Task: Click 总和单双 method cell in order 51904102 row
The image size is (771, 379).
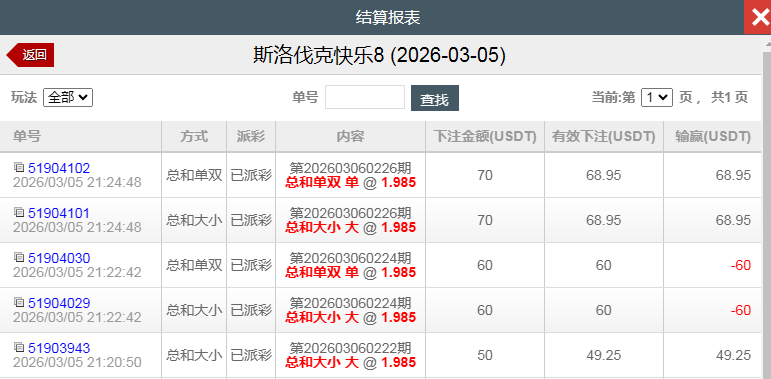Action: click(x=194, y=175)
